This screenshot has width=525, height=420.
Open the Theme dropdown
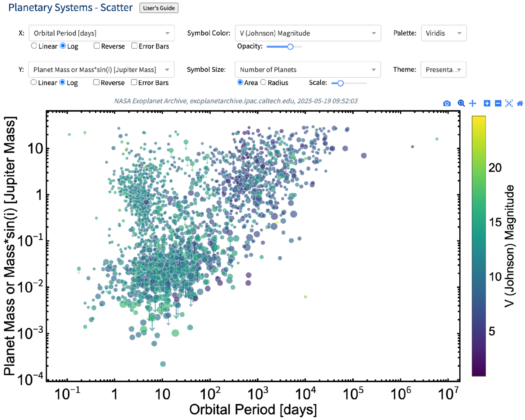pyautogui.click(x=443, y=70)
